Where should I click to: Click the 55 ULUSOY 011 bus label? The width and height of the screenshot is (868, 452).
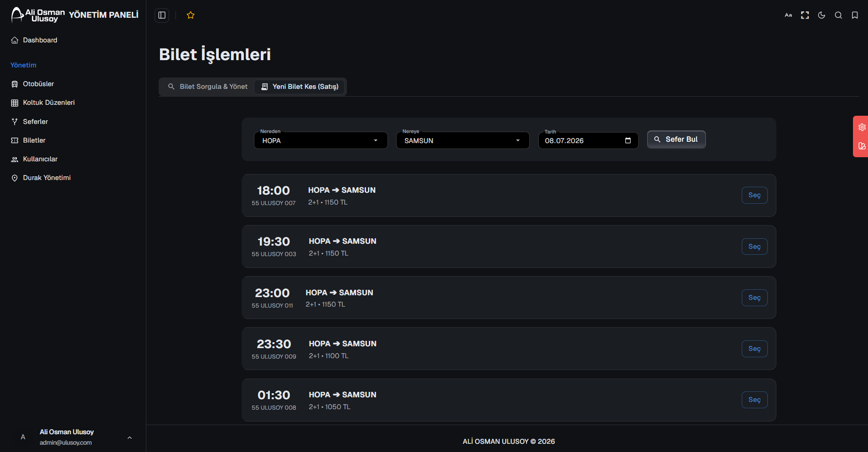(272, 306)
